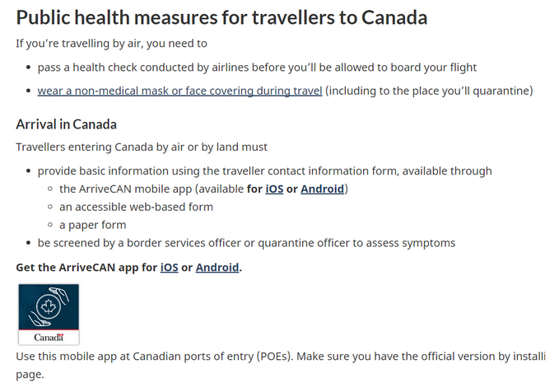This screenshot has width=559, height=392.
Task: Click the ArriveCAN app icon image
Action: coord(49,315)
